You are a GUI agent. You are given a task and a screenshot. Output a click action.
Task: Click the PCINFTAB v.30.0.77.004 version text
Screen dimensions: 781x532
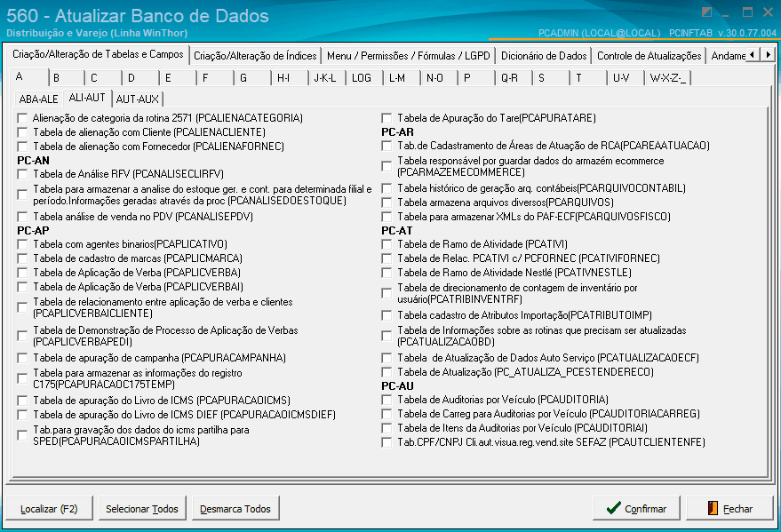pyautogui.click(x=722, y=33)
